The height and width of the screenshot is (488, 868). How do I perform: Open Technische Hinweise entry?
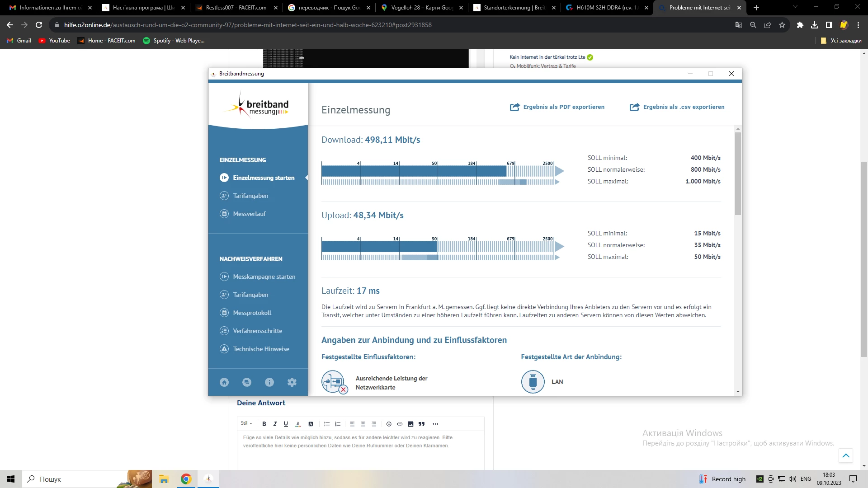pyautogui.click(x=261, y=349)
